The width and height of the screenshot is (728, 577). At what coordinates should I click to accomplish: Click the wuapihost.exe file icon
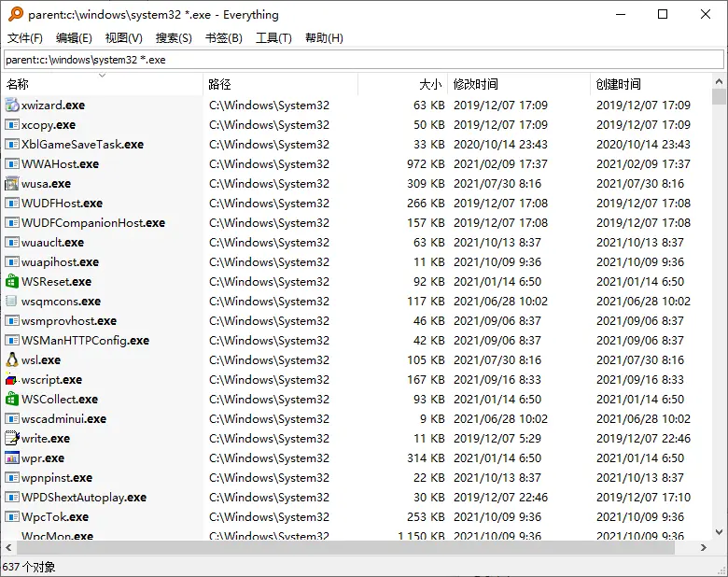pyautogui.click(x=12, y=262)
